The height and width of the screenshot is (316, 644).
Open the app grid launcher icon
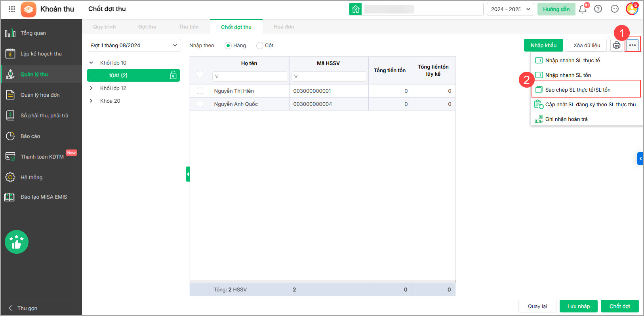pyautogui.click(x=12, y=9)
